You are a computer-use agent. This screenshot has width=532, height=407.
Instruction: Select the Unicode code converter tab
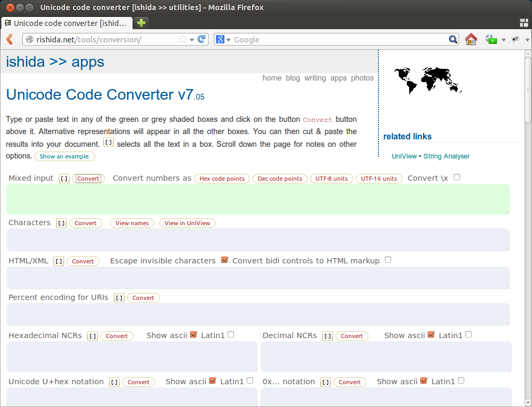point(67,23)
